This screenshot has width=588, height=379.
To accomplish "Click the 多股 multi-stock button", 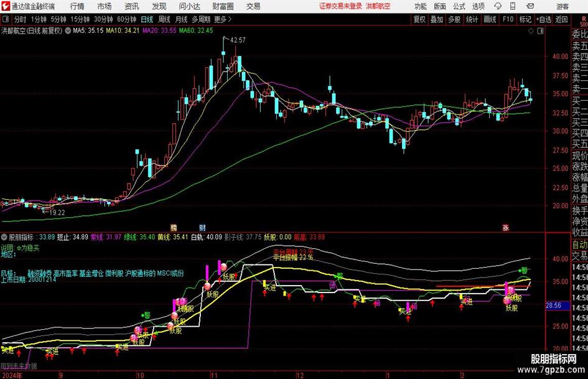I will point(454,19).
